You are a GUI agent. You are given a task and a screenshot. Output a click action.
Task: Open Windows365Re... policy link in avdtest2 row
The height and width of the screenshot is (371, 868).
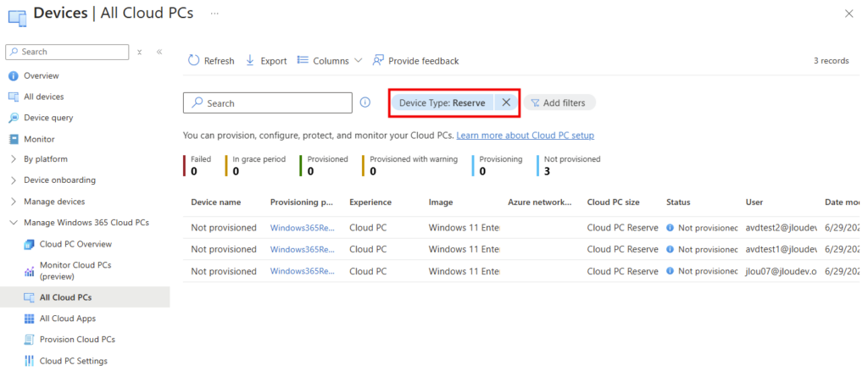click(x=303, y=227)
